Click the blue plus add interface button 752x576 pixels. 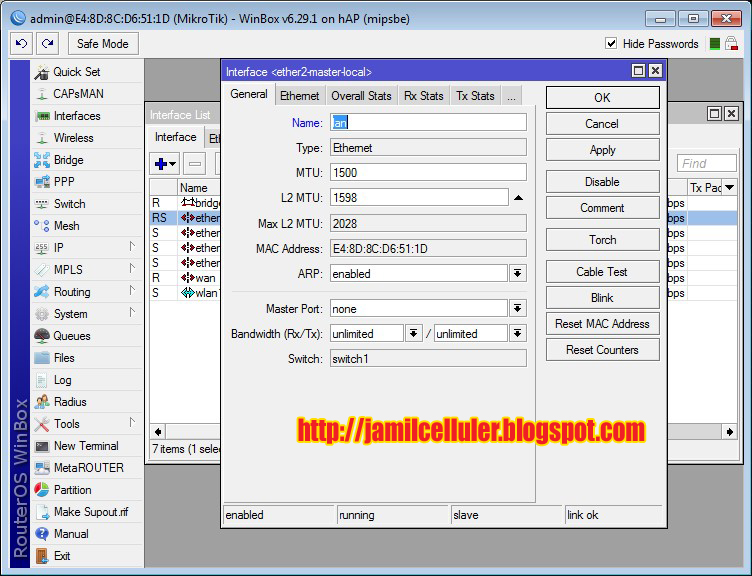165,164
